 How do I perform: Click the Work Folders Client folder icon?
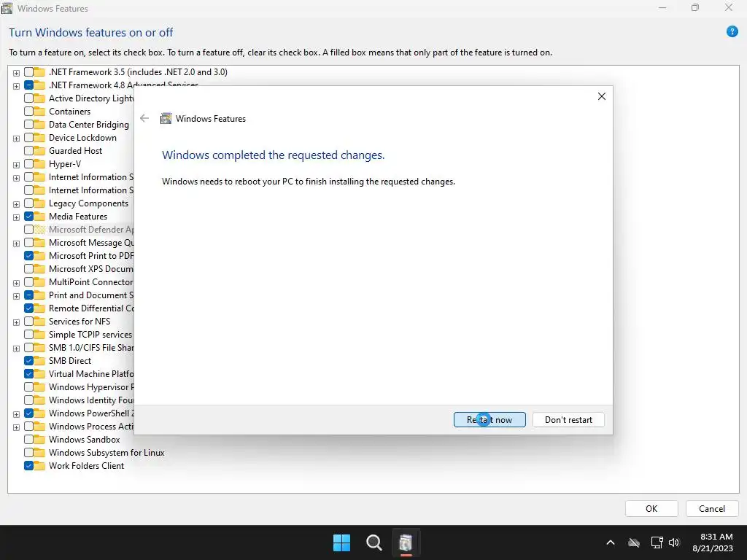click(x=39, y=466)
